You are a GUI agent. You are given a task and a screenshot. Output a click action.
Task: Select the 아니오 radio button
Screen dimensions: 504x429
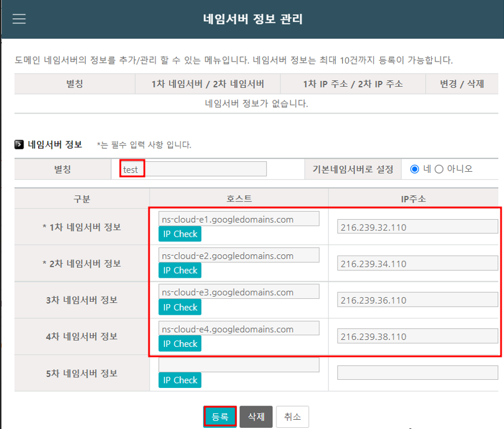point(439,169)
